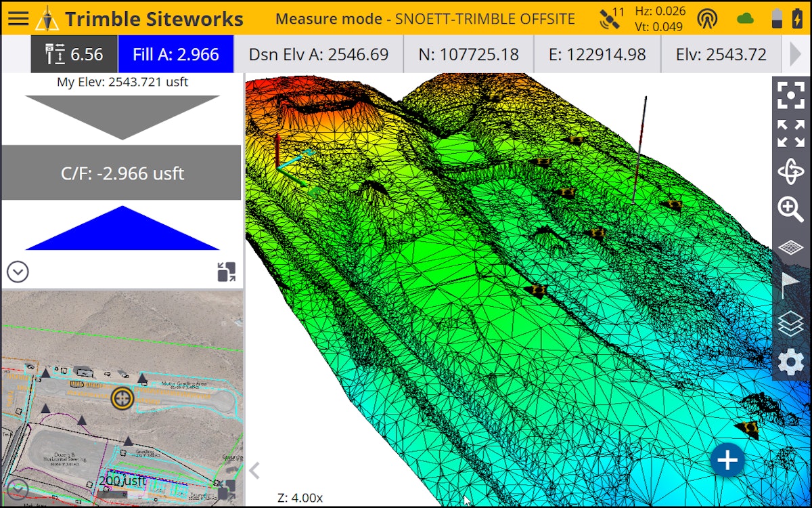Activate the zoom magnifier tool

[x=790, y=210]
